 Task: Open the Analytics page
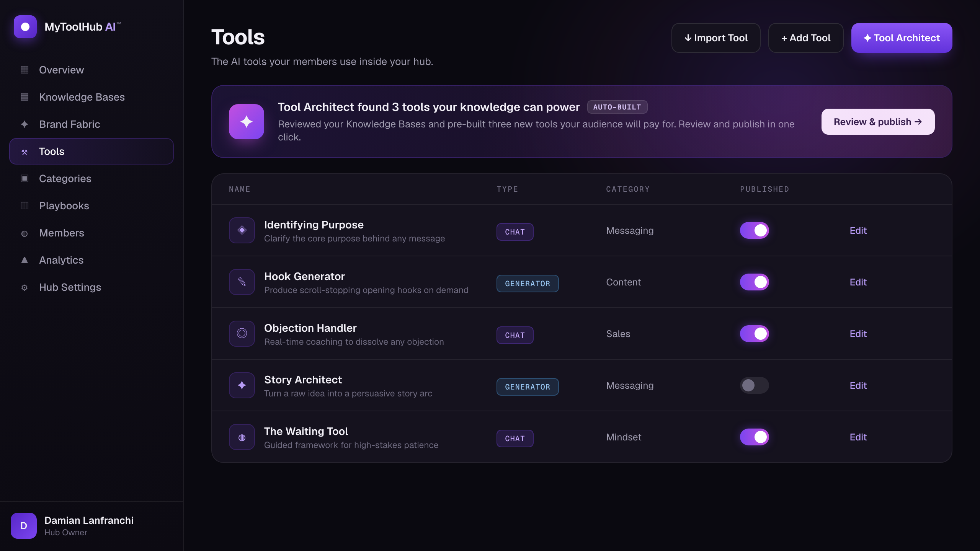click(91, 260)
